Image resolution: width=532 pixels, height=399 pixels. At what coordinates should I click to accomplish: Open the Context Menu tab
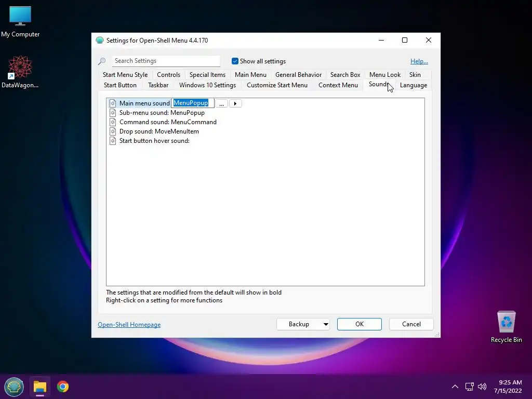338,85
